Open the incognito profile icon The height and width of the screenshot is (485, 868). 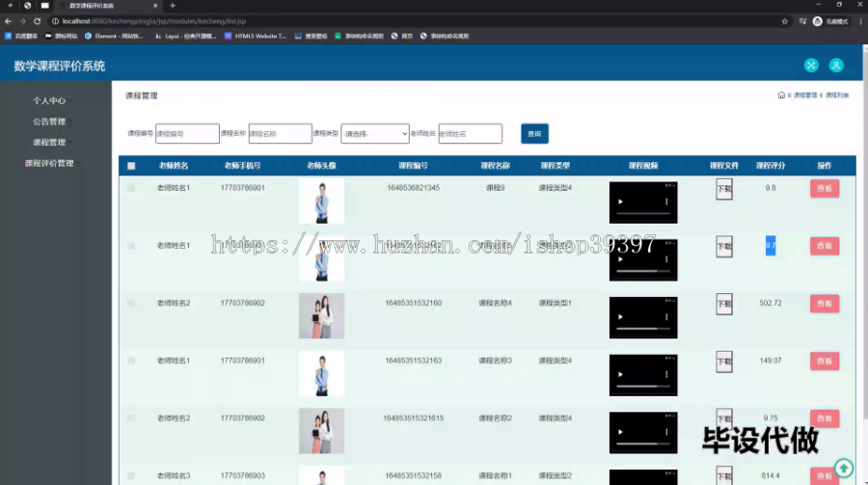coord(817,21)
